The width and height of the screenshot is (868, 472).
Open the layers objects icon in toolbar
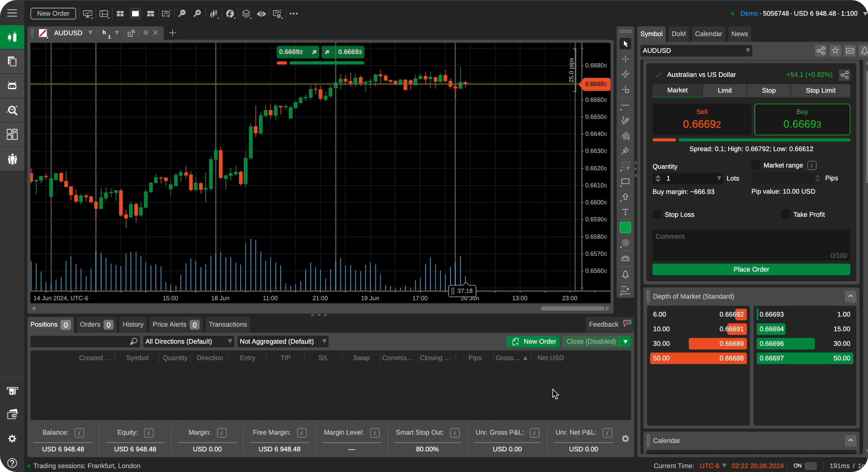point(246,14)
